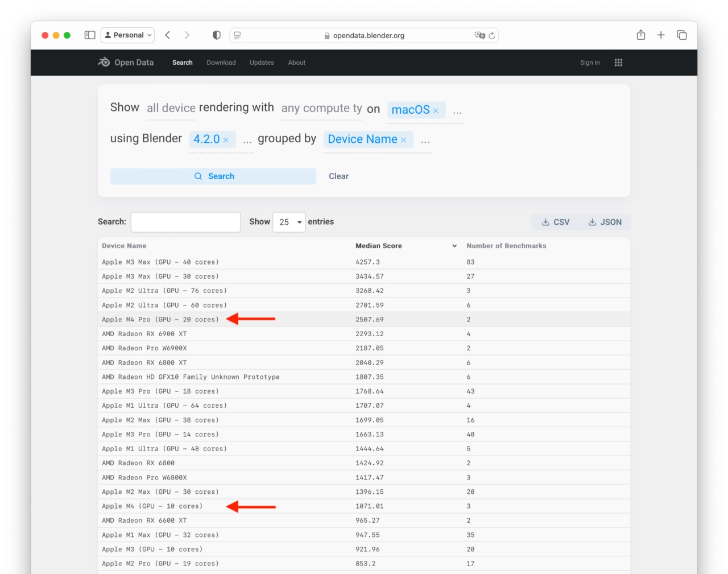The height and width of the screenshot is (574, 728).
Task: Go forward with the forward arrow
Action: (187, 35)
